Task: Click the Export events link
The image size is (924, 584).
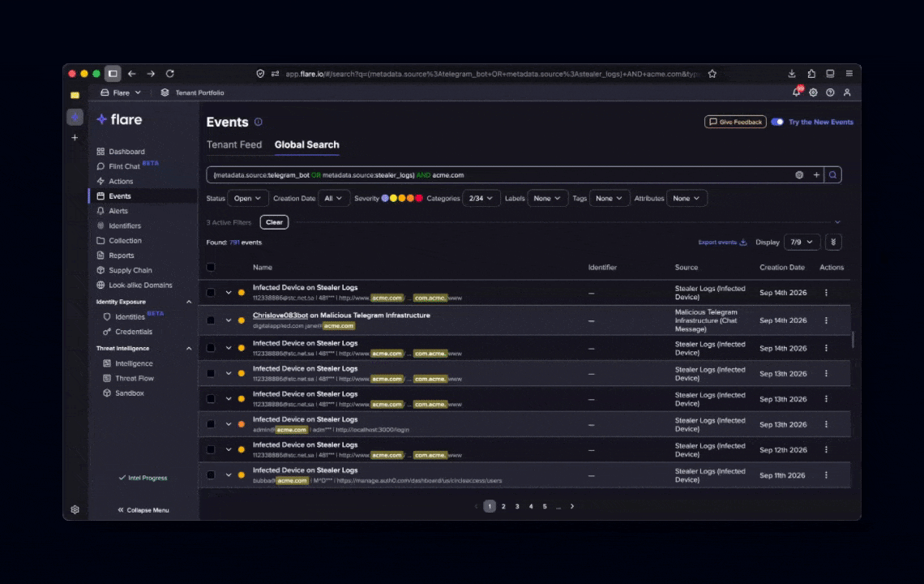Action: coord(722,243)
